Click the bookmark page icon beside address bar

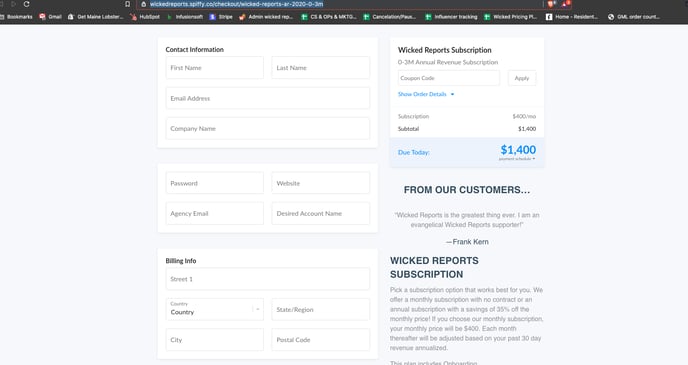coord(127,4)
